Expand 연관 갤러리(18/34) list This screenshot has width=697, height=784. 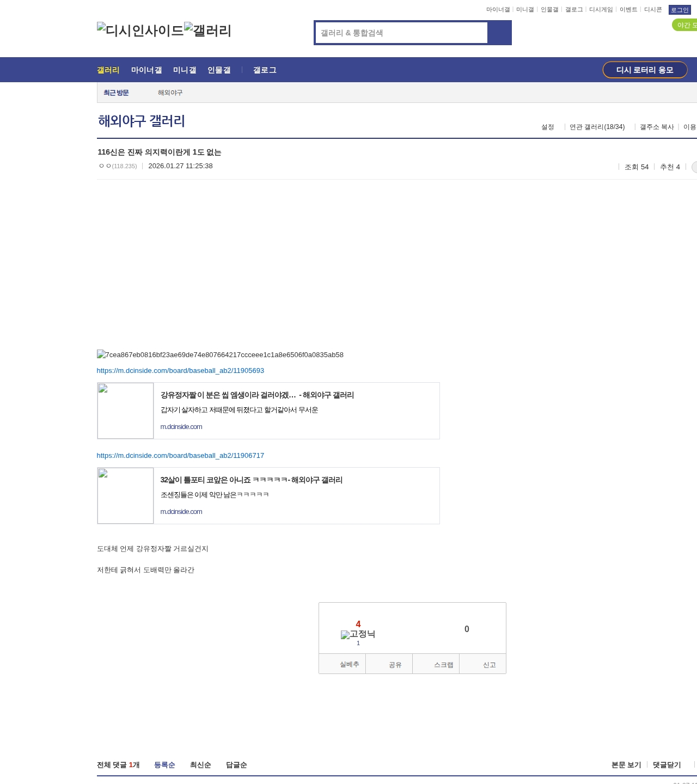pyautogui.click(x=597, y=127)
